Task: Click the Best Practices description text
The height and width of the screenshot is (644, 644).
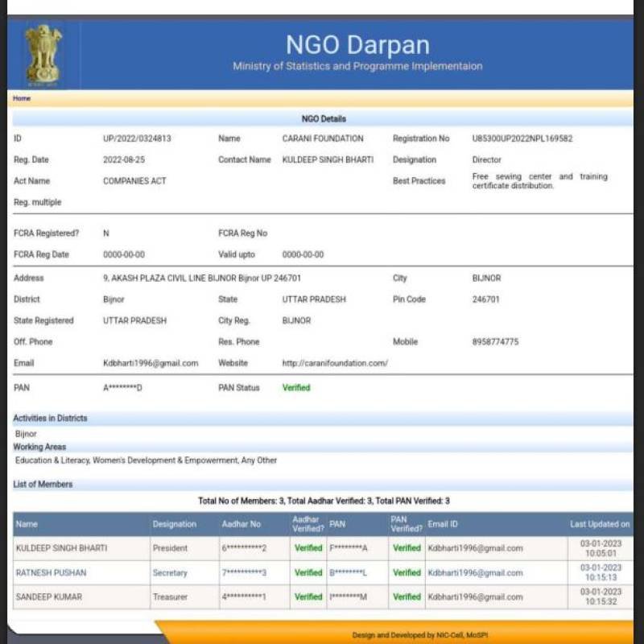Action: [539, 181]
